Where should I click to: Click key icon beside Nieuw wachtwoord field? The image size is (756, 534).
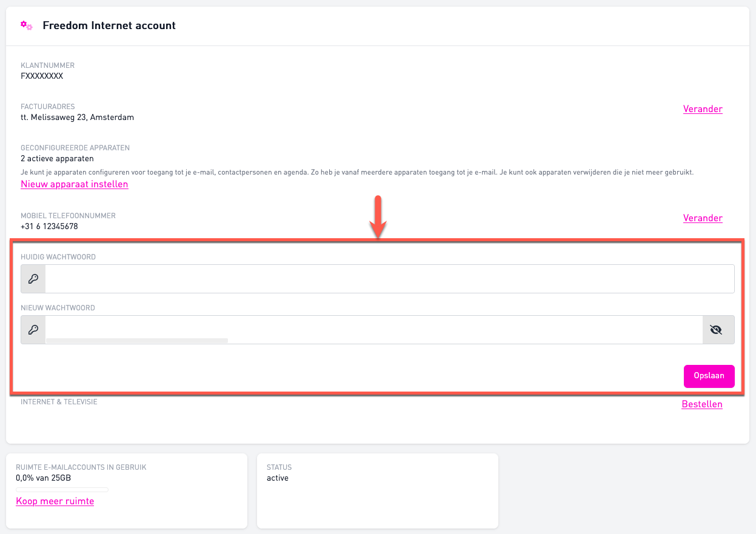(x=33, y=330)
